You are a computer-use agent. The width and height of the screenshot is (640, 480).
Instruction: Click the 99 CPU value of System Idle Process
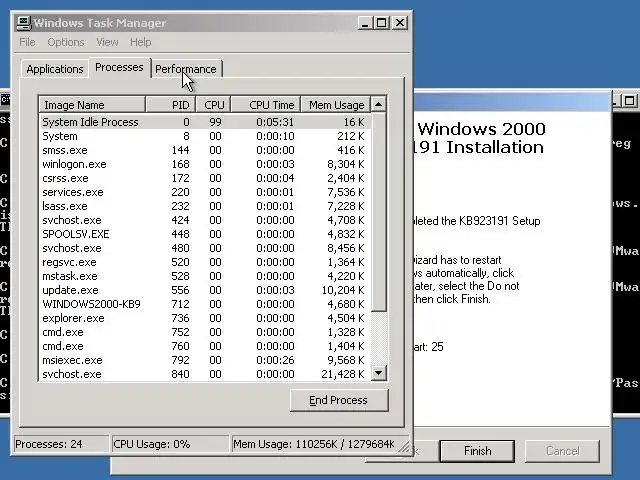point(215,122)
